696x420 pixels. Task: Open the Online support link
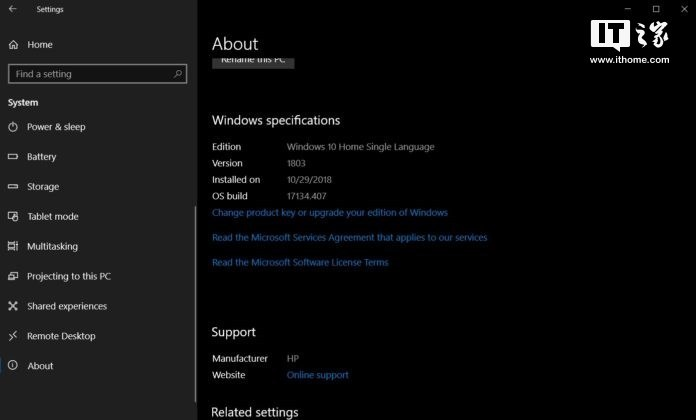coord(317,375)
